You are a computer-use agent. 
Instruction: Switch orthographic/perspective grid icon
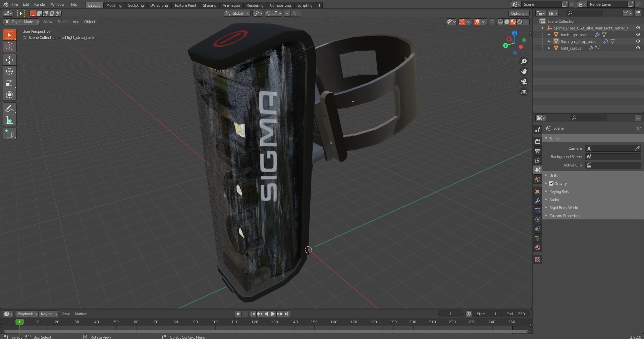(x=524, y=92)
